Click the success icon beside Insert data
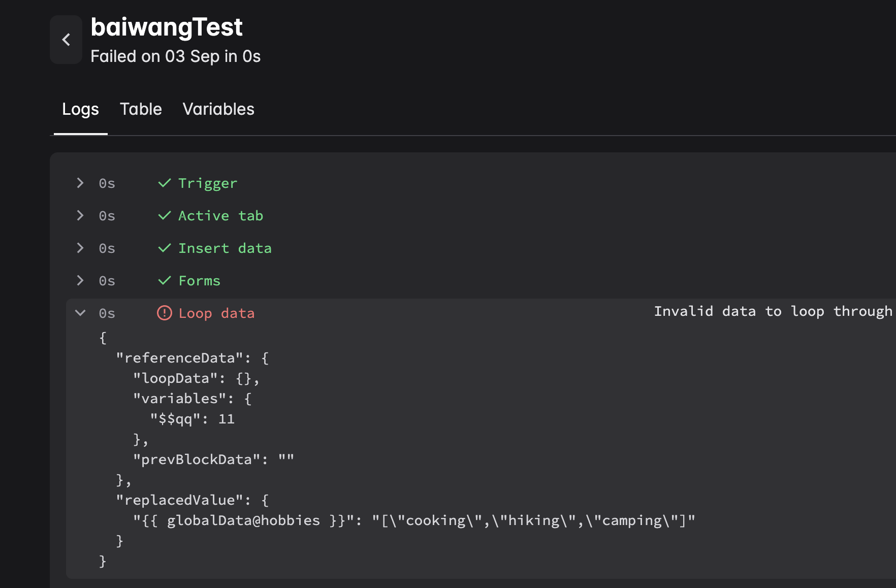The height and width of the screenshot is (588, 896). coord(164,248)
